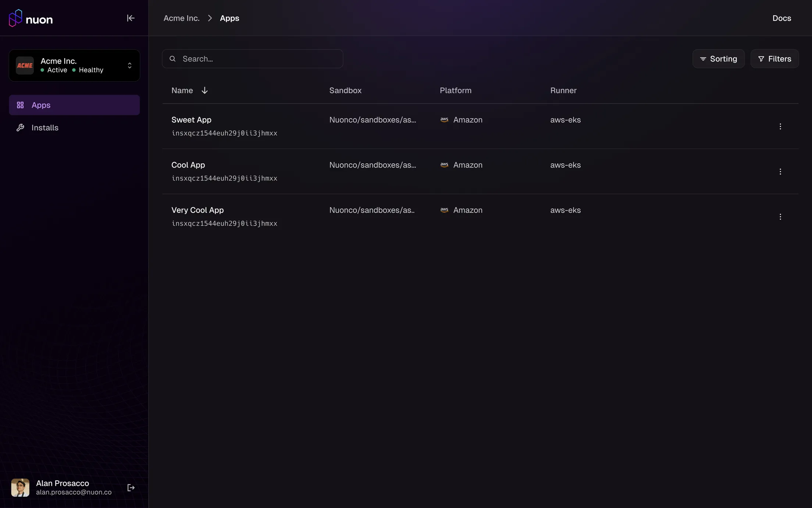Expand the three-dot menu for Very Cool App

[x=780, y=216]
